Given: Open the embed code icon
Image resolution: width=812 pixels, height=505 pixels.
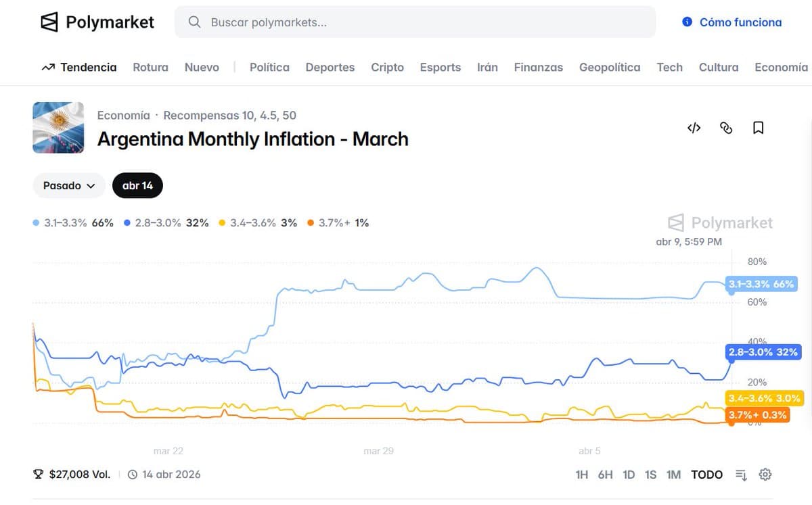Looking at the screenshot, I should coord(694,128).
